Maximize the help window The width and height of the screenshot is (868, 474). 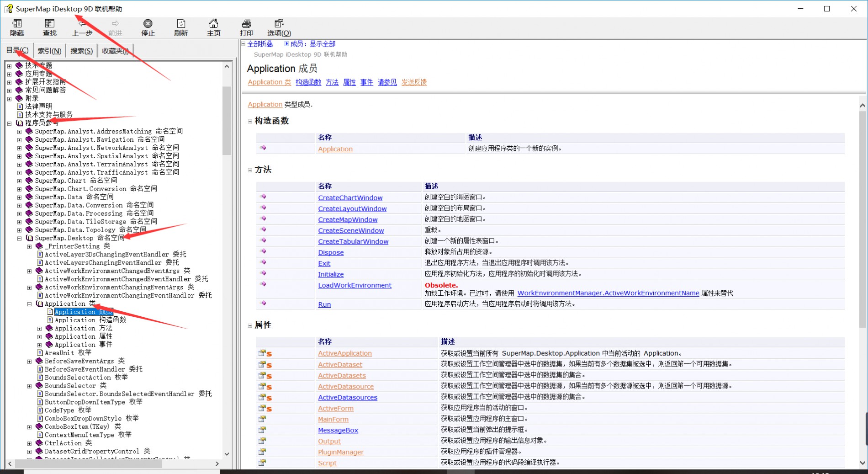pos(826,9)
